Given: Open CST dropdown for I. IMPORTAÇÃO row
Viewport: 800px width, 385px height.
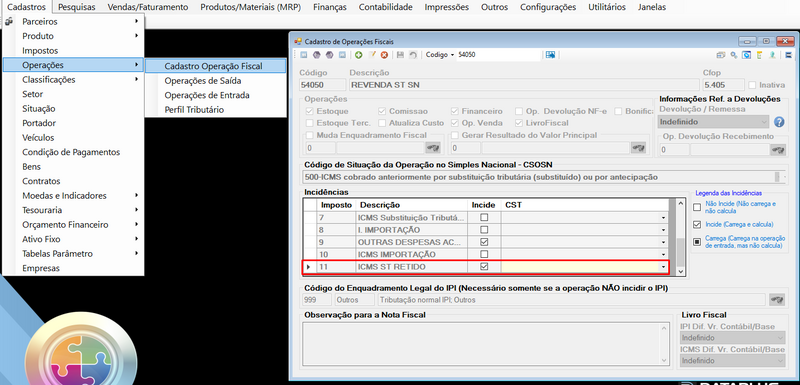Looking at the screenshot, I should pos(663,230).
